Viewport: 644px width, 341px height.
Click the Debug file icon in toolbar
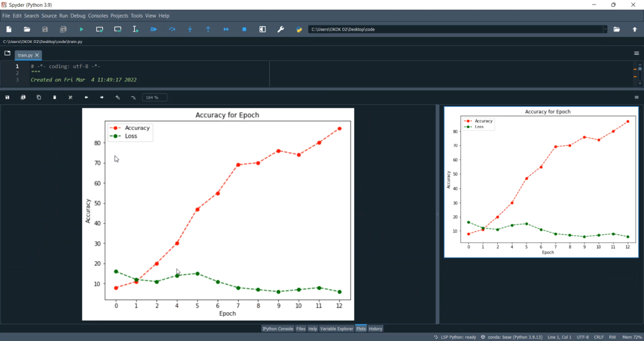coord(154,29)
